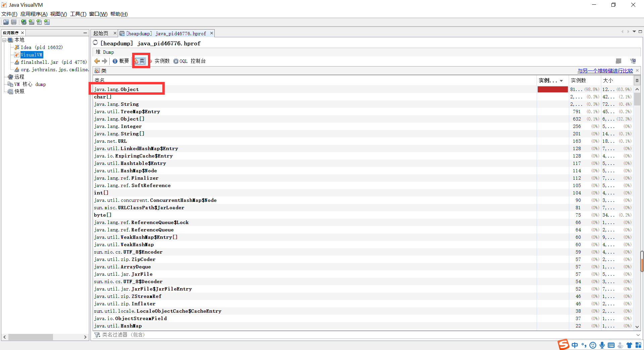Click the add VM coredump toolbar icon
The width and height of the screenshot is (644, 350).
pos(39,22)
